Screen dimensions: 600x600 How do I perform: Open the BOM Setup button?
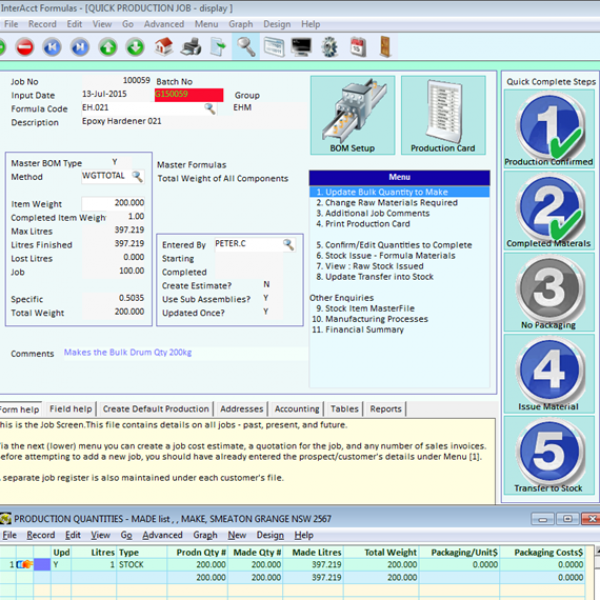[x=352, y=115]
